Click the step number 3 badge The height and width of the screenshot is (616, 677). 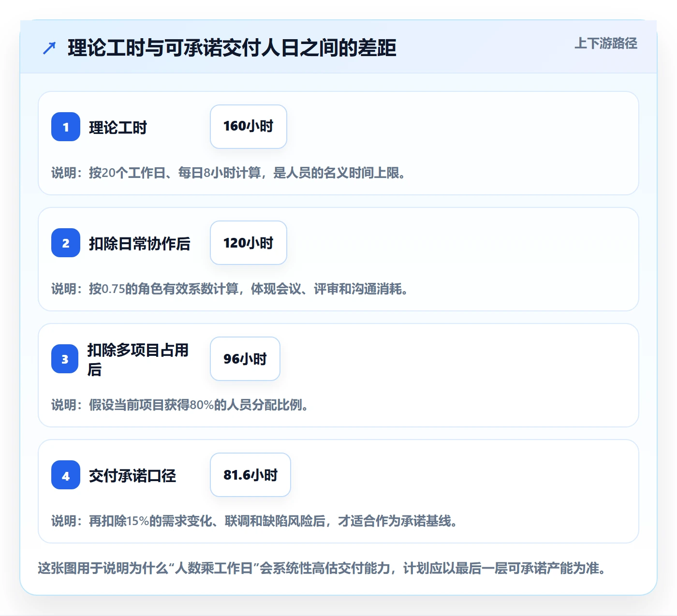(x=65, y=359)
